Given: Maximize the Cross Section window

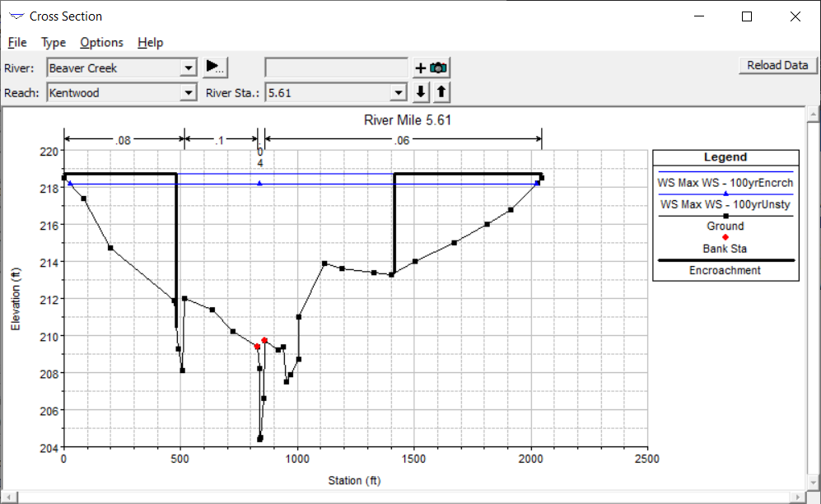Looking at the screenshot, I should coord(747,16).
